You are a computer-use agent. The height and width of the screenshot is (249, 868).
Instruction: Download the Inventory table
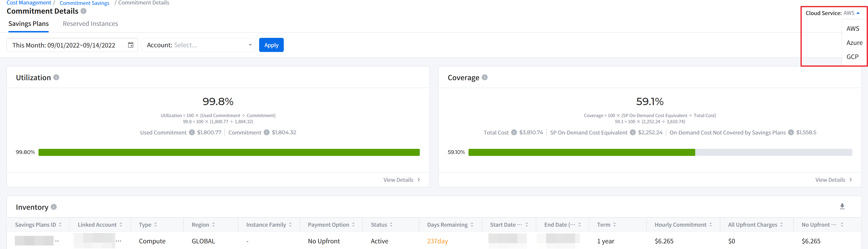[842, 206]
